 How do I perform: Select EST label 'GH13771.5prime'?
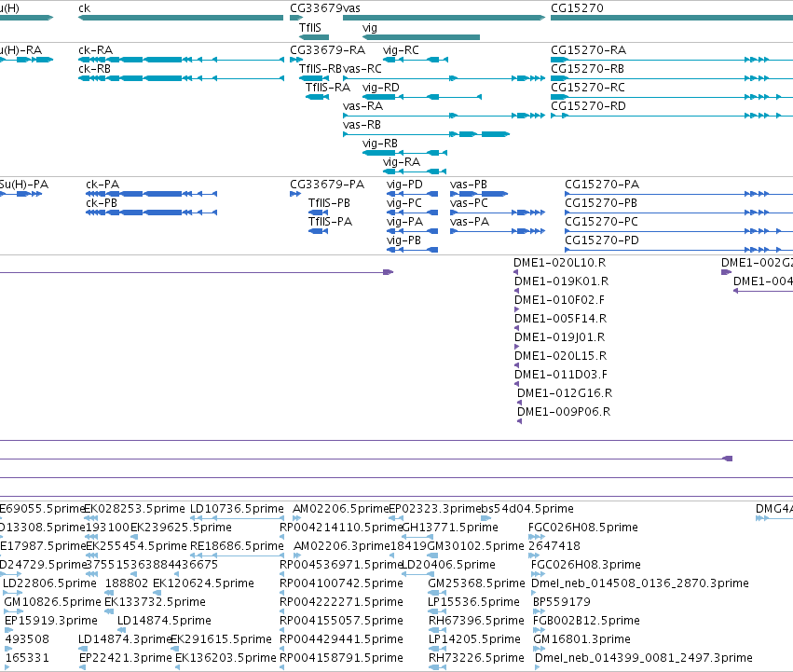coord(450,528)
